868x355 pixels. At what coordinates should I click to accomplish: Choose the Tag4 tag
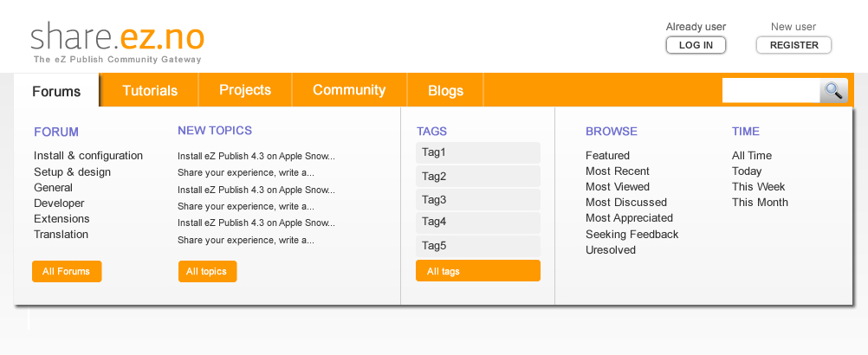pyautogui.click(x=477, y=222)
